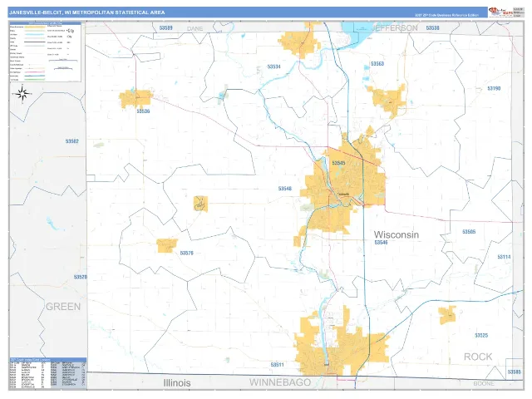Click the compass rose on the map
The width and height of the screenshot is (532, 399).
pos(22,94)
